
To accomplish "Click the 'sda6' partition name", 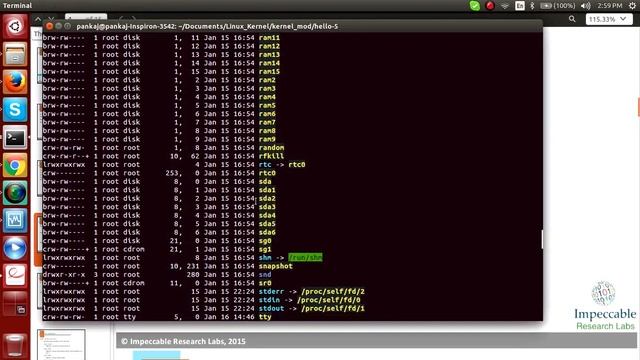I will (267, 232).
